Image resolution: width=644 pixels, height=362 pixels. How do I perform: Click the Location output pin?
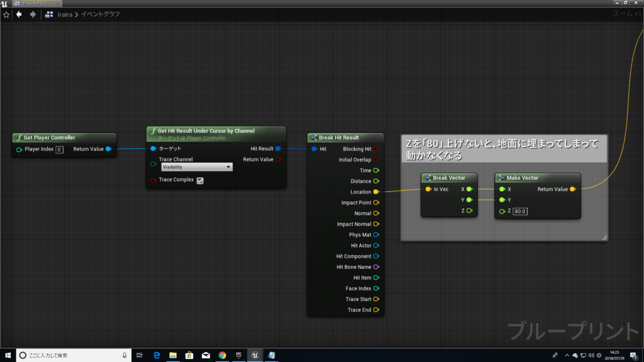(x=376, y=192)
